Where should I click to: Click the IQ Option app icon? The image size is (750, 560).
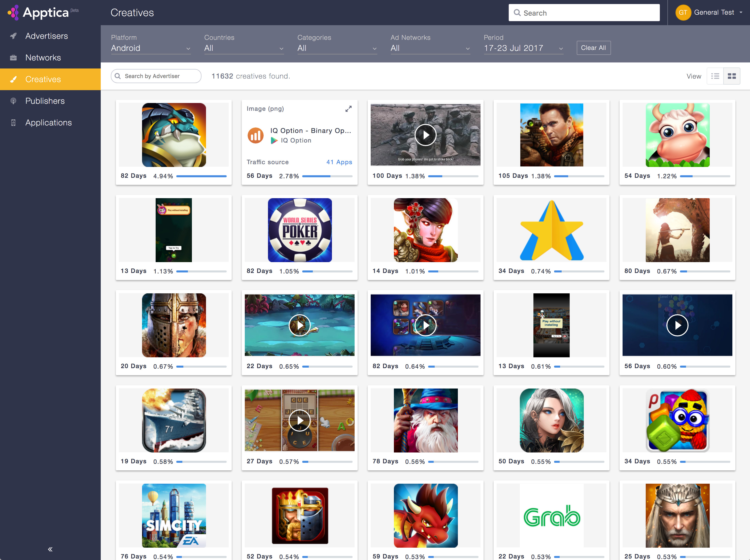click(x=255, y=135)
